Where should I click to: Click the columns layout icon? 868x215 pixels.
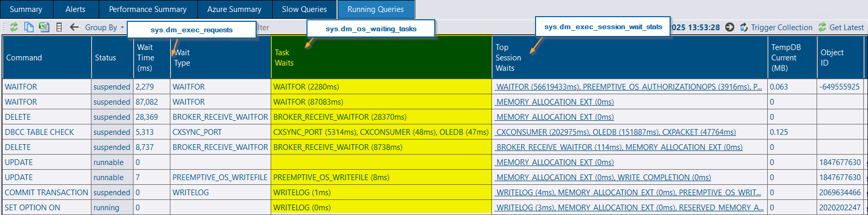(59, 27)
